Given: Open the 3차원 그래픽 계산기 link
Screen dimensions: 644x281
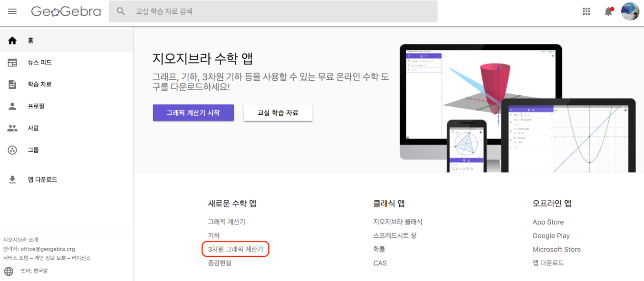Looking at the screenshot, I should click(236, 249).
